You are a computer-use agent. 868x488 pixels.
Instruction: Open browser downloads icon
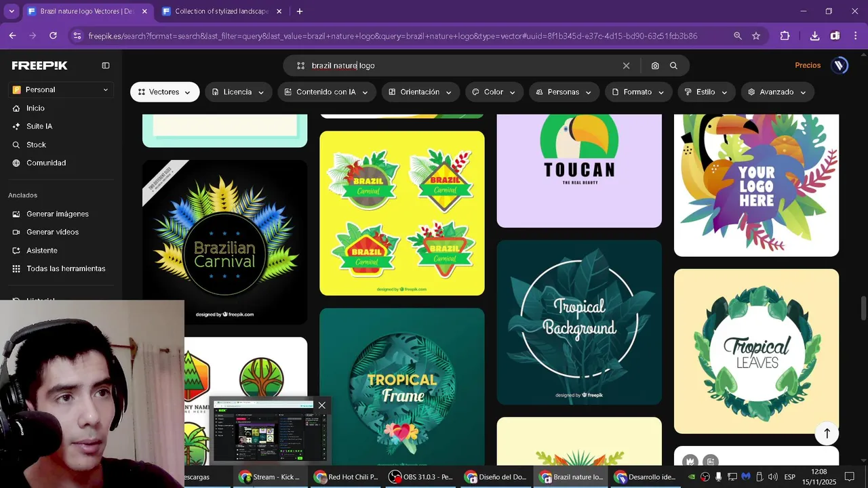click(814, 36)
